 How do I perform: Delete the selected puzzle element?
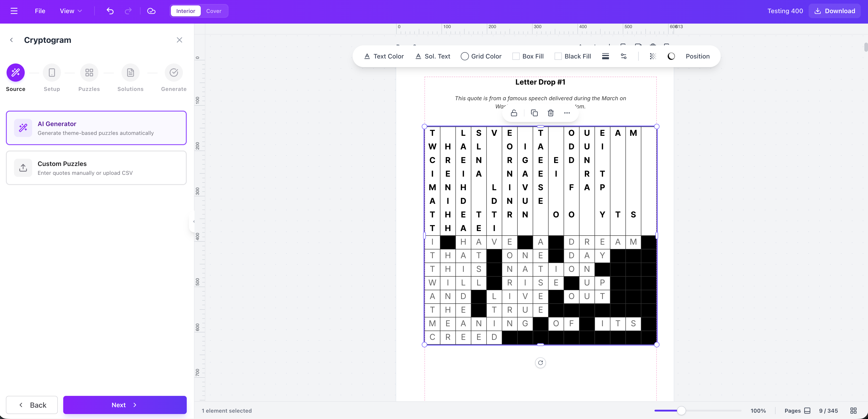pos(550,113)
